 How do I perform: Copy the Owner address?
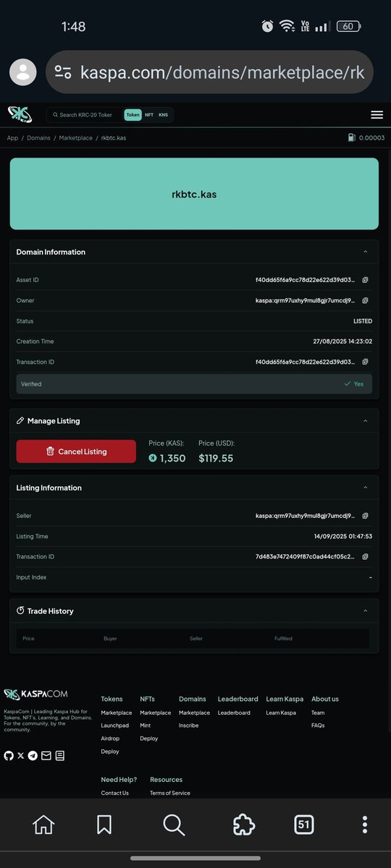click(x=366, y=300)
